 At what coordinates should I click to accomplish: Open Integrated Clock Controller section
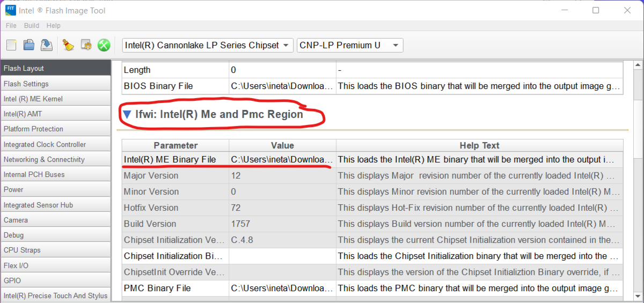click(x=55, y=144)
